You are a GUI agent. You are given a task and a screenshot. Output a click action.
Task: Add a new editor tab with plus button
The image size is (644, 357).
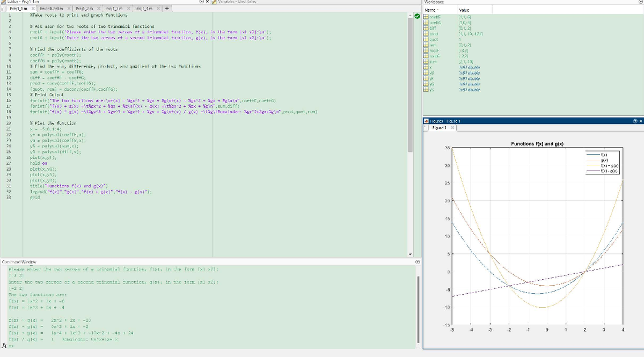click(167, 9)
